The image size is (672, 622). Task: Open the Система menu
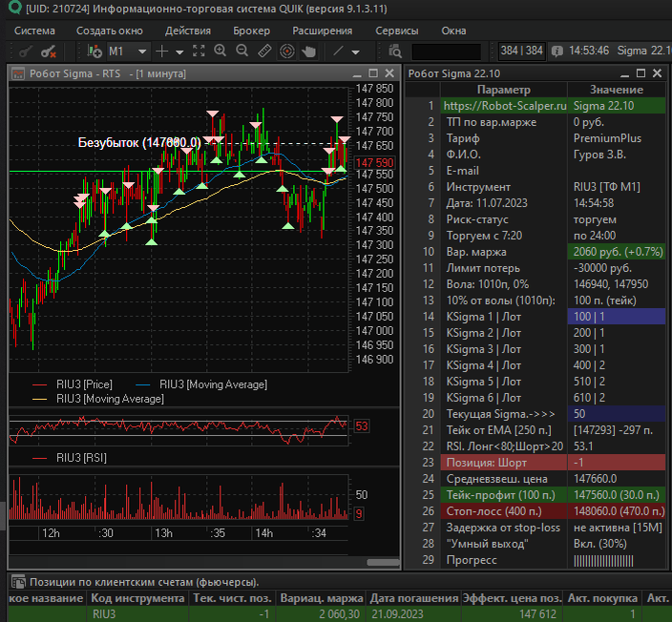pos(34,31)
